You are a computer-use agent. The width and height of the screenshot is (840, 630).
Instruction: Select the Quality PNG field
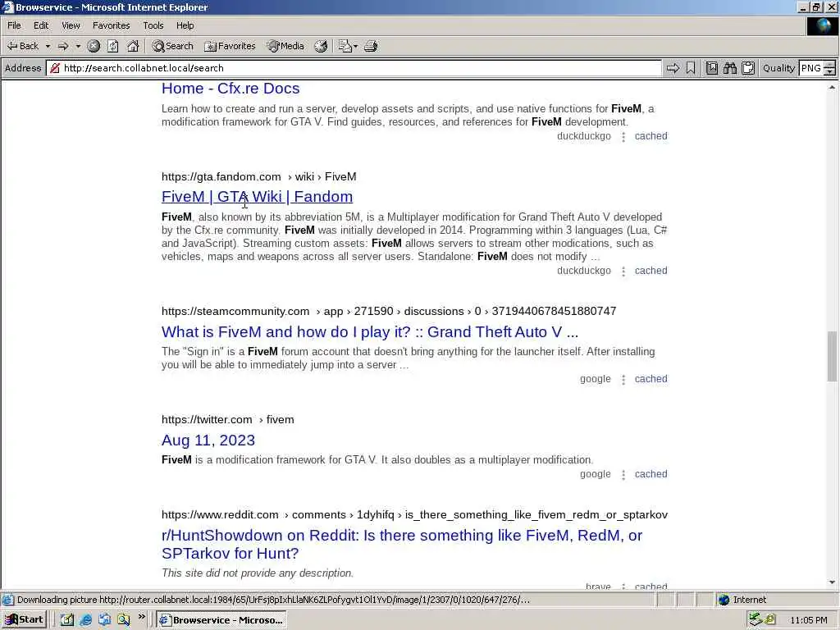811,68
